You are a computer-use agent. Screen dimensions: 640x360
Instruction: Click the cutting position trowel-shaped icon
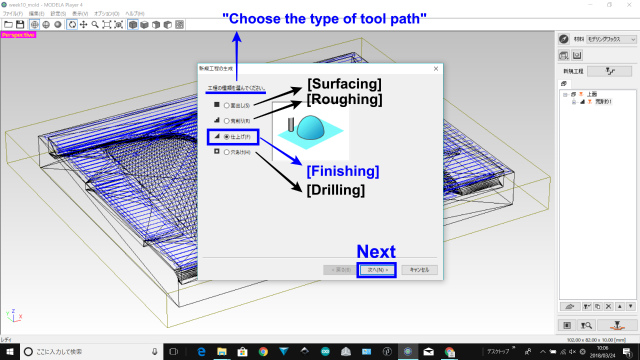[570, 306]
